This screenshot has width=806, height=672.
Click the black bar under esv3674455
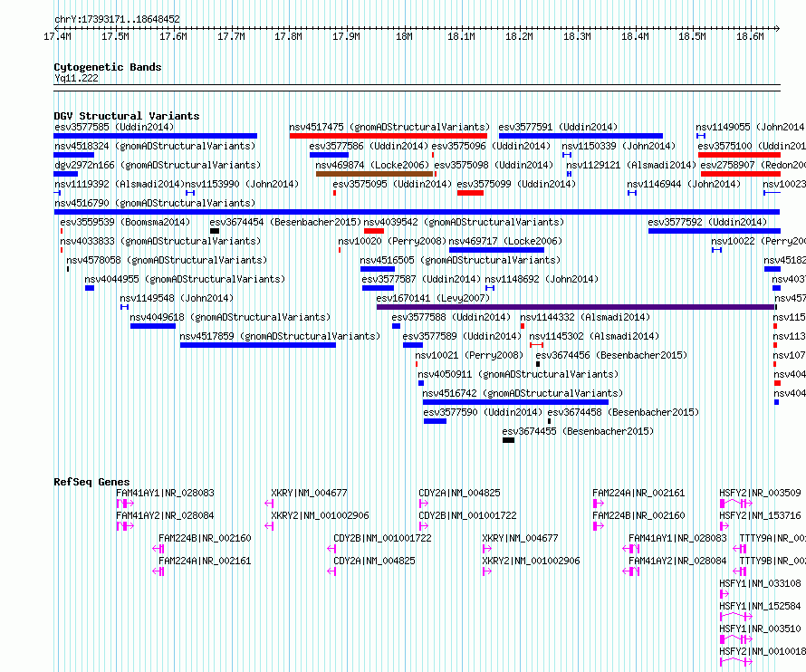click(508, 441)
